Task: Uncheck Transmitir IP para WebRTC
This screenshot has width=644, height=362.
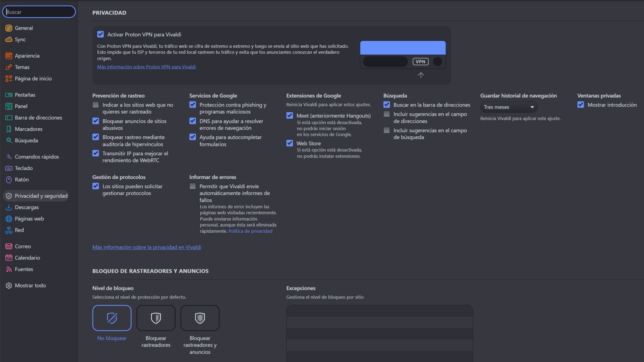Action: tap(95, 153)
